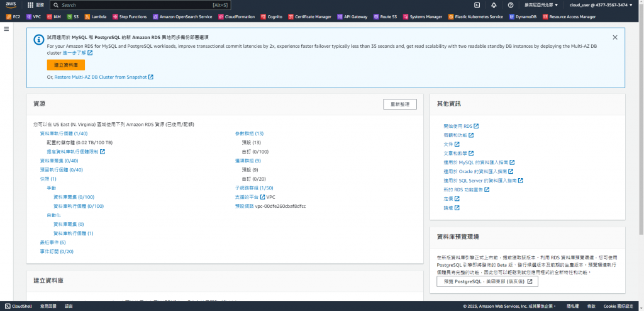Open the 手動 manual snapshots link
The width and height of the screenshot is (644, 311).
(52, 188)
